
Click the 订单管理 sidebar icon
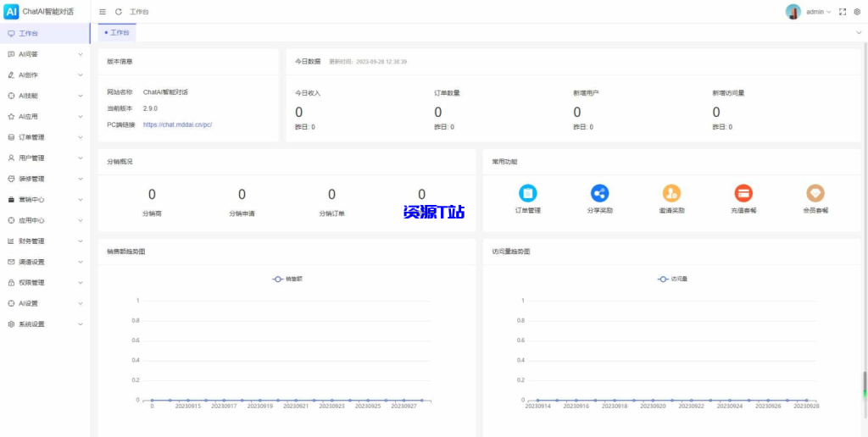11,137
